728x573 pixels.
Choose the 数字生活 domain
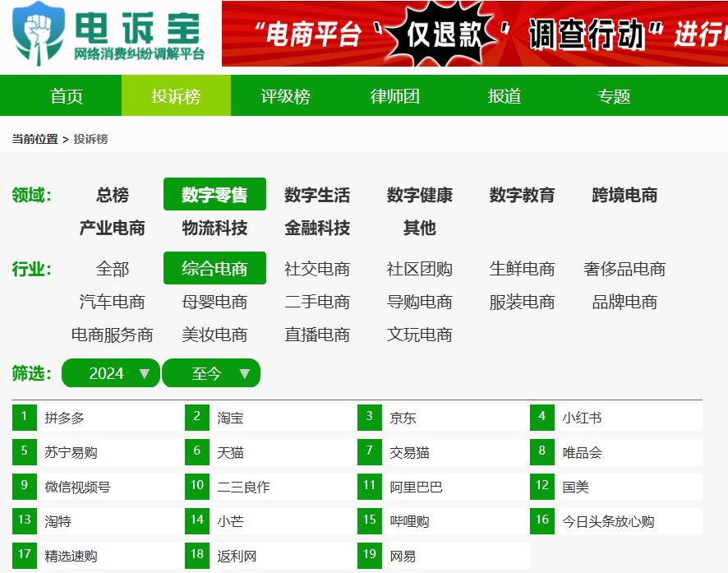[317, 195]
